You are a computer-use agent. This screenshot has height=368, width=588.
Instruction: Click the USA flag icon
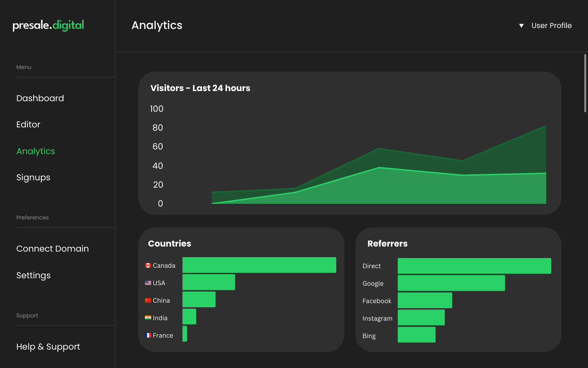tap(148, 283)
